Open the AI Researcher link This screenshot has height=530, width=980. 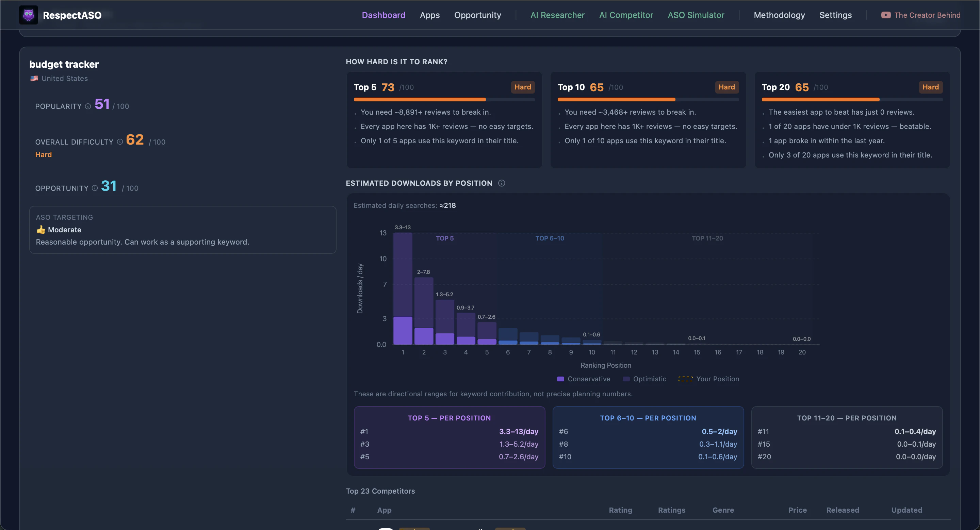point(557,15)
